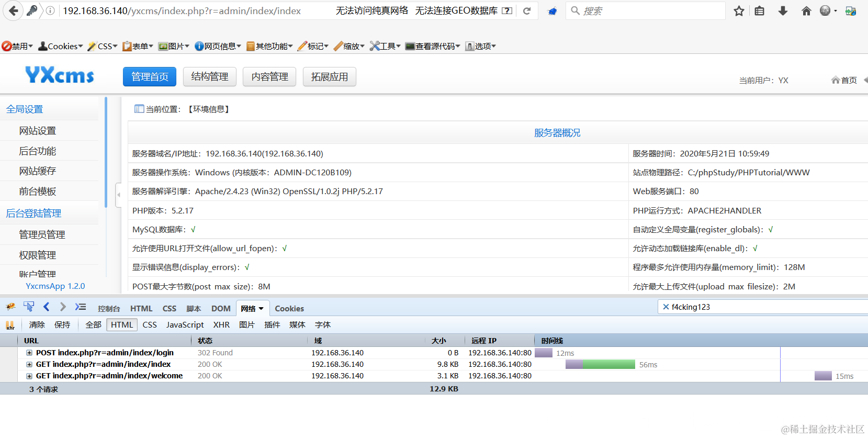Open the 禁用 (Disable) dropdown
The height and width of the screenshot is (438, 868).
point(17,46)
